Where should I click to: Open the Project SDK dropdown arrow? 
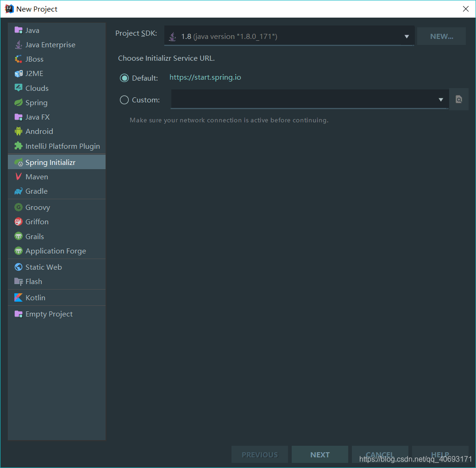(407, 37)
